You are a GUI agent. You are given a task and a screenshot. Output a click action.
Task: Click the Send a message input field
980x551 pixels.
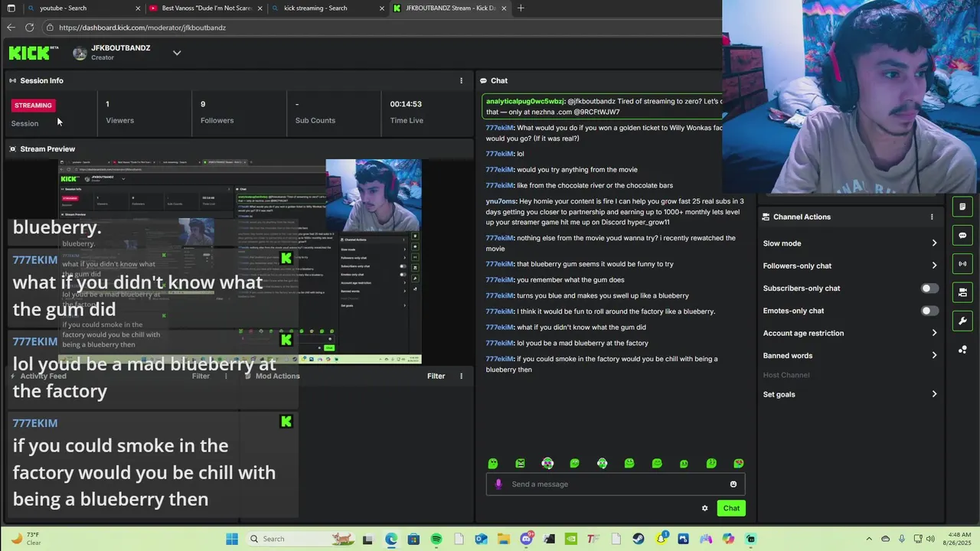coord(615,484)
